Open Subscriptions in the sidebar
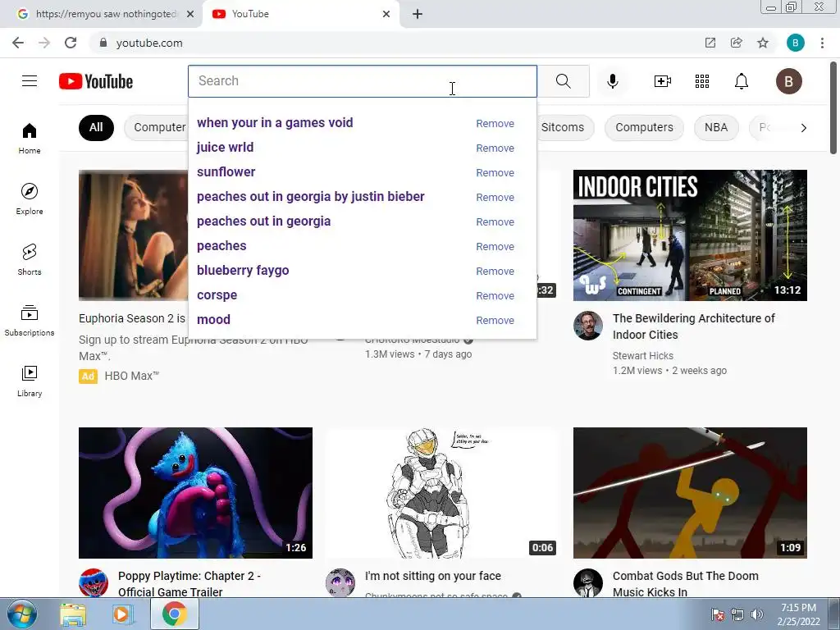840x630 pixels. click(30, 320)
